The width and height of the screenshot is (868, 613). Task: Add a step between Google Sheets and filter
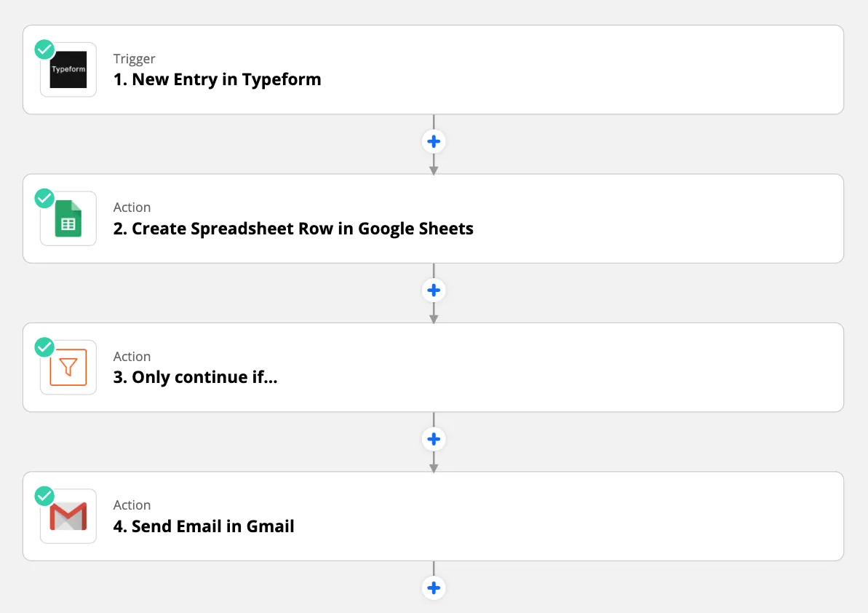pos(434,290)
